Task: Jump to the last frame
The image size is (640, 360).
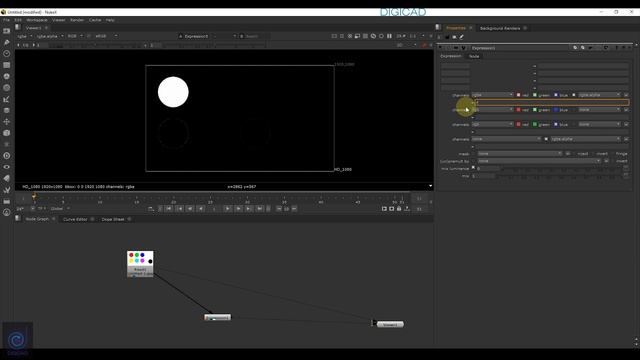Action: 260,209
